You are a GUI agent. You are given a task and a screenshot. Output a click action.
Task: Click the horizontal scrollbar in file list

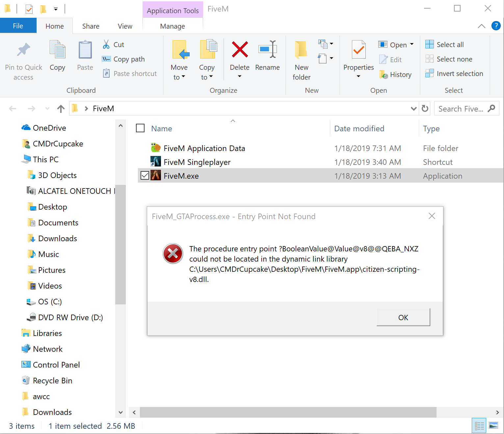pos(288,412)
